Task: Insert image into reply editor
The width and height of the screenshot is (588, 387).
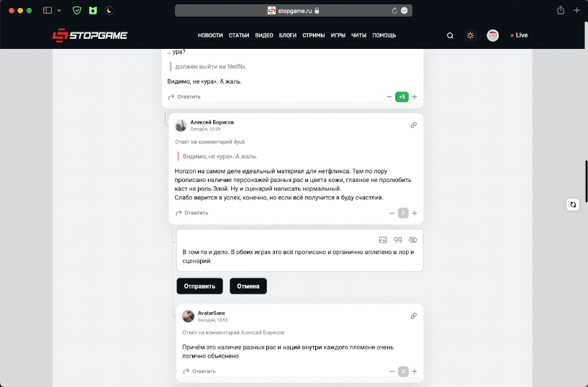Action: (383, 240)
